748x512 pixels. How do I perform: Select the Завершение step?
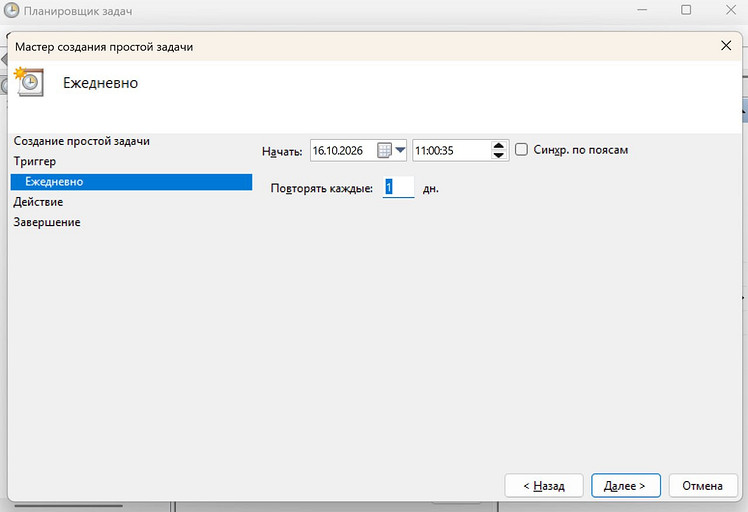click(47, 222)
